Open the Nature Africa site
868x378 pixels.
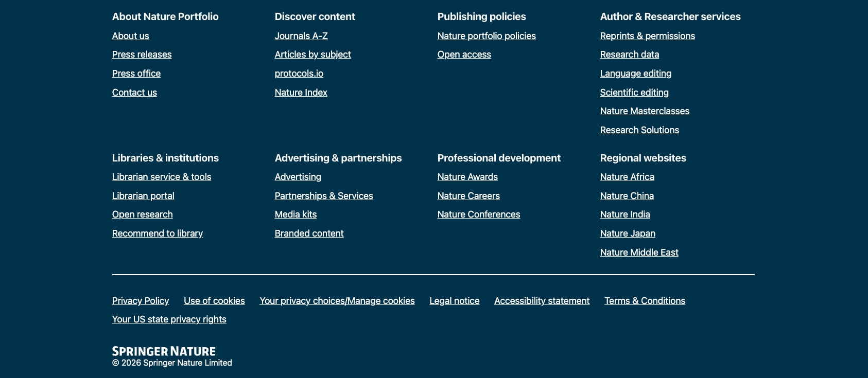627,177
